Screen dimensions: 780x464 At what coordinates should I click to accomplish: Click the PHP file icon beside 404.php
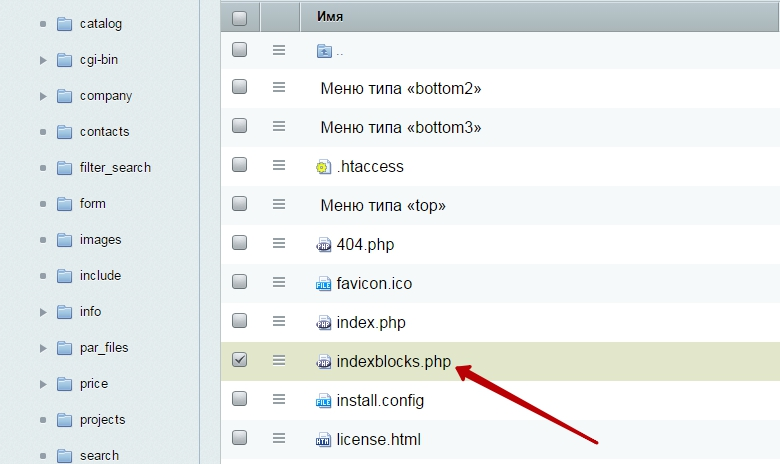[323, 244]
